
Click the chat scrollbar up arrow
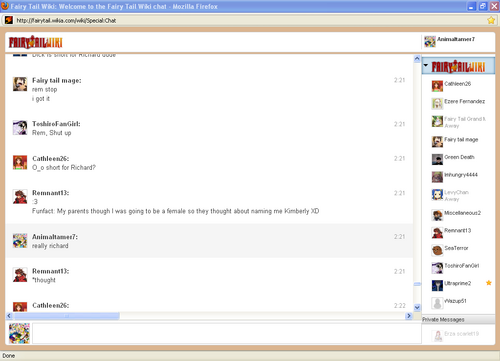pos(417,59)
